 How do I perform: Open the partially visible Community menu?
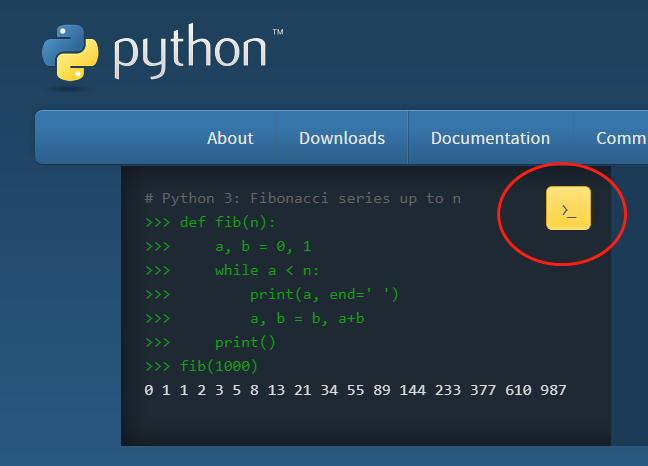click(621, 138)
